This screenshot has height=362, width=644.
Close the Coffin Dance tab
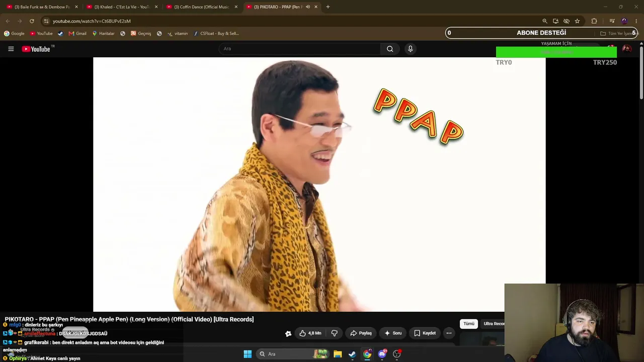[x=236, y=7]
